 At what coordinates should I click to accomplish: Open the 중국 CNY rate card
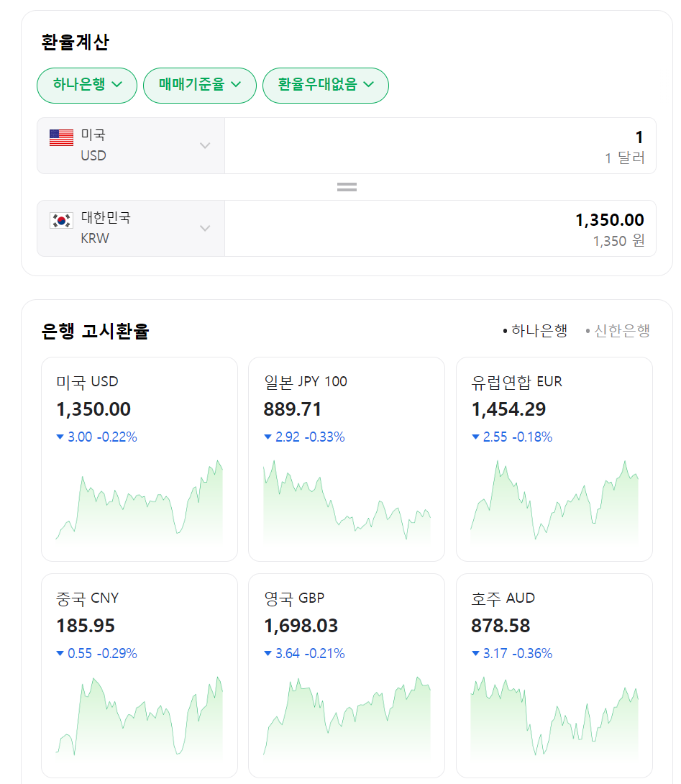[139, 675]
